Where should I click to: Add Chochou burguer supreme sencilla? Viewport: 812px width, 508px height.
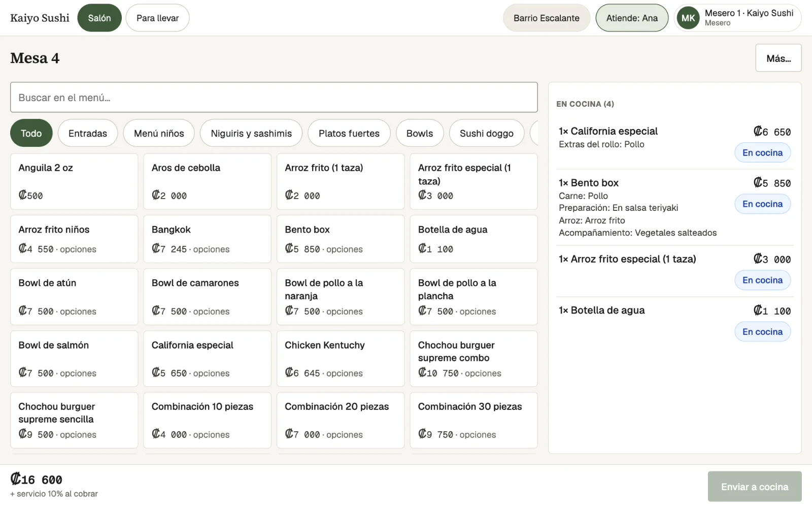click(74, 420)
